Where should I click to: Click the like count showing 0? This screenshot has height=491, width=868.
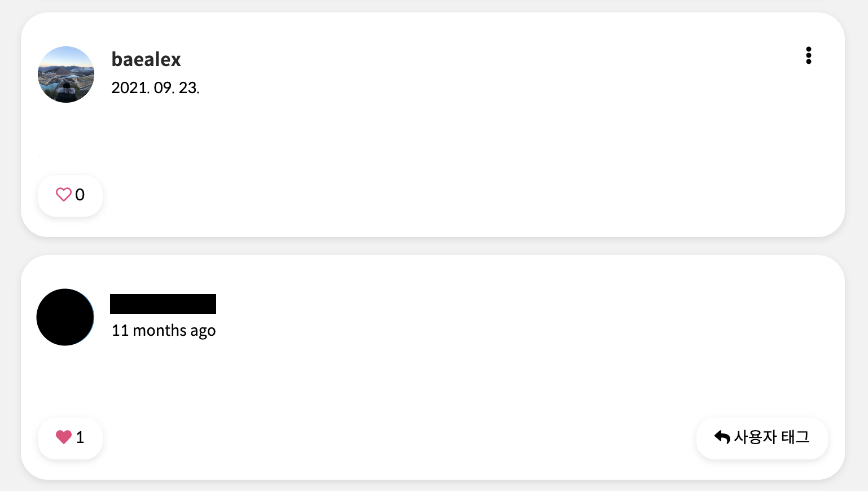coord(80,195)
